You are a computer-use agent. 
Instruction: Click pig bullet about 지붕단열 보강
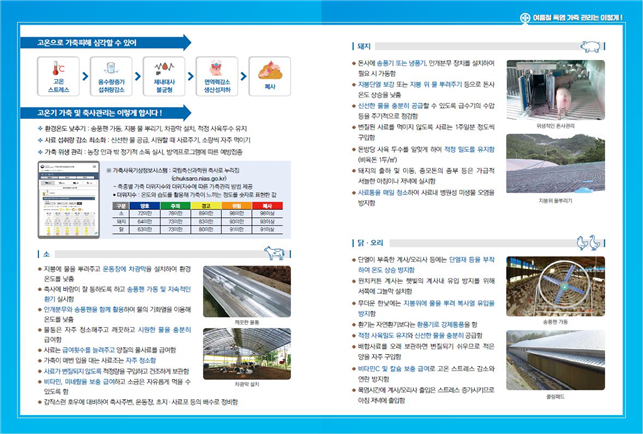pyautogui.click(x=424, y=89)
